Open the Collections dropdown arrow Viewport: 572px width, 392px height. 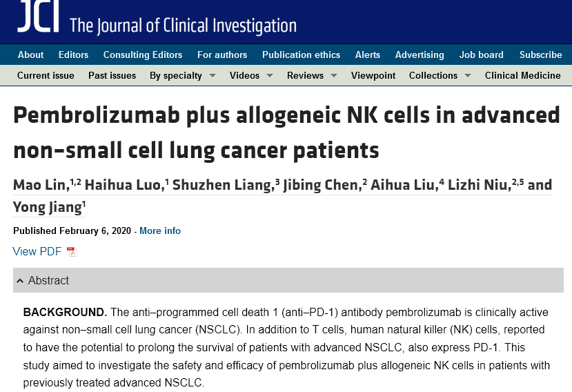468,75
